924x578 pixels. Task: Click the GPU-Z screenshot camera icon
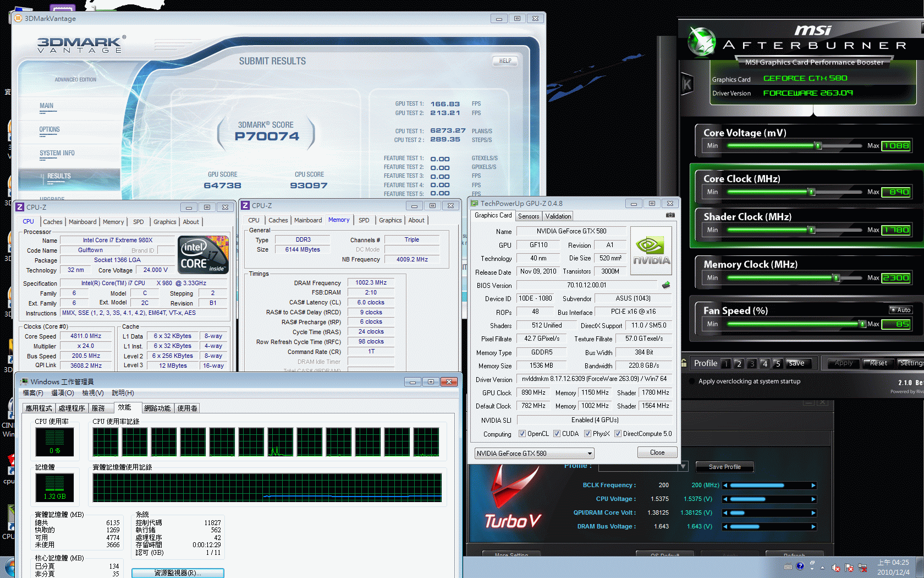click(x=670, y=215)
